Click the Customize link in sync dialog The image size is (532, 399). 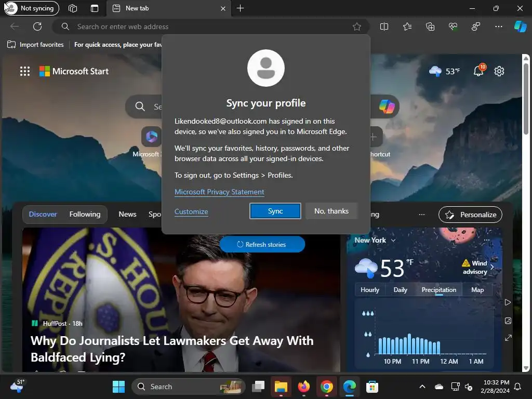click(x=191, y=211)
